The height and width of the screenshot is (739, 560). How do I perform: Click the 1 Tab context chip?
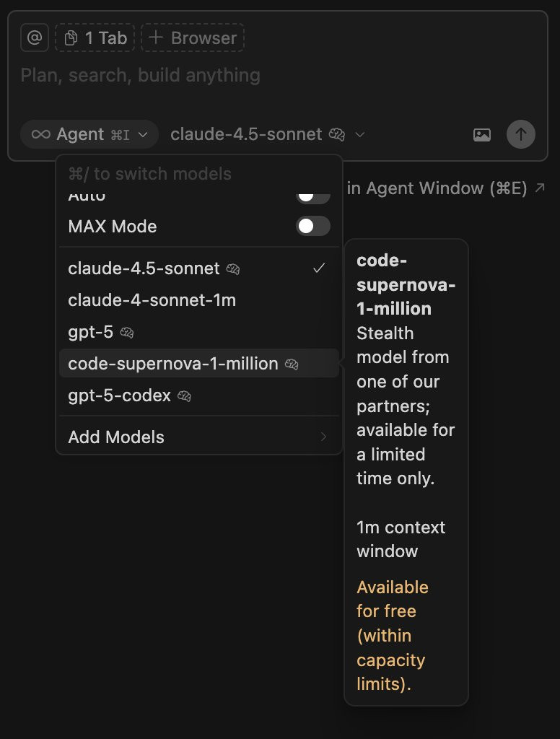click(95, 38)
